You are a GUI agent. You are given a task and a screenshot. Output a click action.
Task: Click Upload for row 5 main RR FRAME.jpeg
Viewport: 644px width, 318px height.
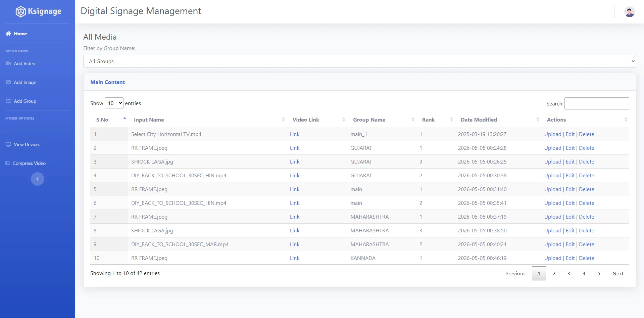(553, 189)
